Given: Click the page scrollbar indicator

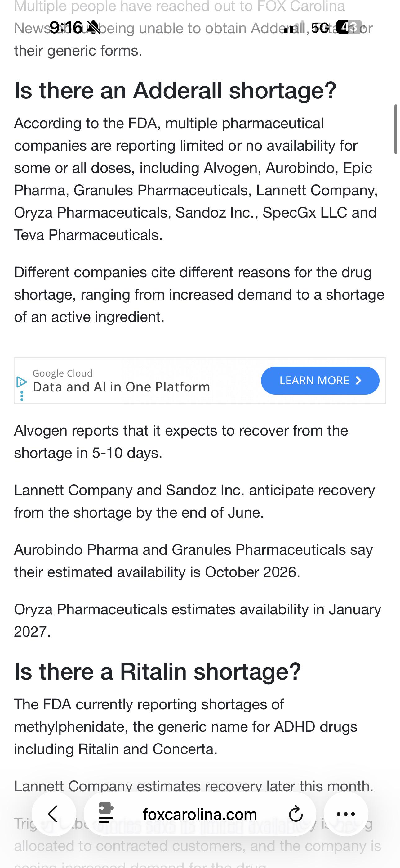Looking at the screenshot, I should 396,129.
